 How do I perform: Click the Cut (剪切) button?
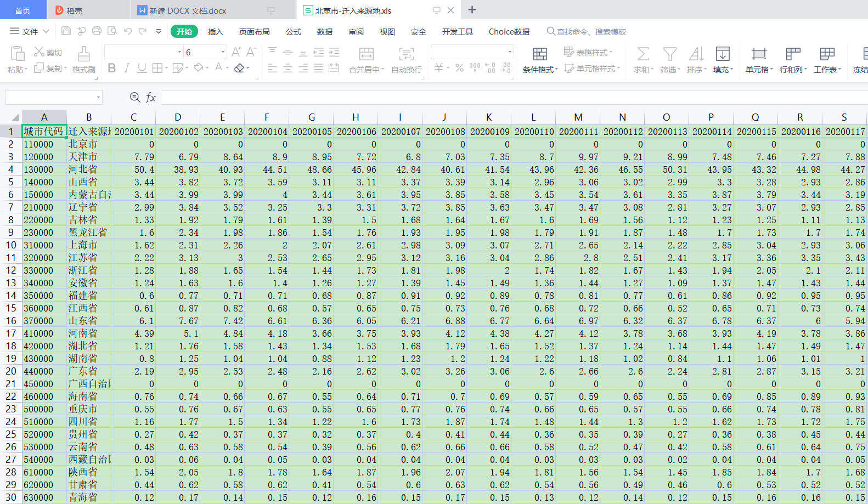click(x=48, y=52)
